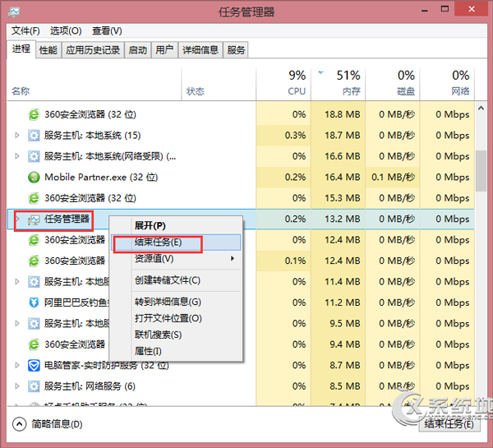Select the 服务主机: 网络服务 (6) row text
493x448 pixels.
tap(90, 386)
